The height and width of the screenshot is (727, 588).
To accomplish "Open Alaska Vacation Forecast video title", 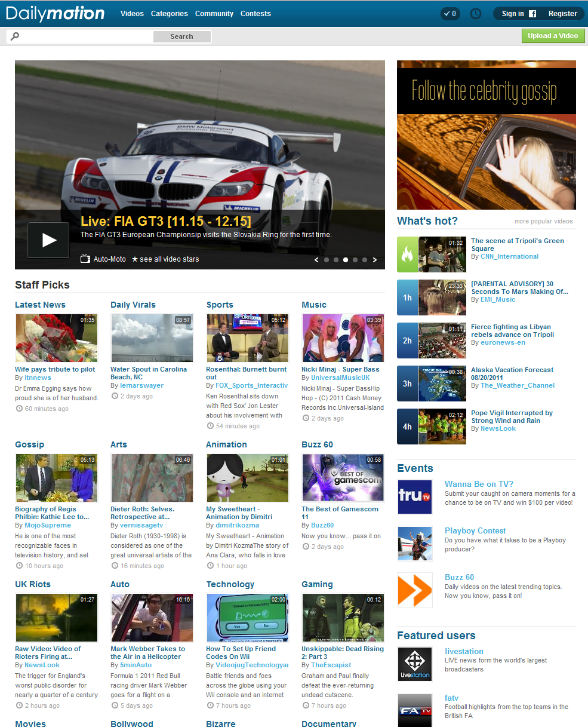I will [512, 374].
